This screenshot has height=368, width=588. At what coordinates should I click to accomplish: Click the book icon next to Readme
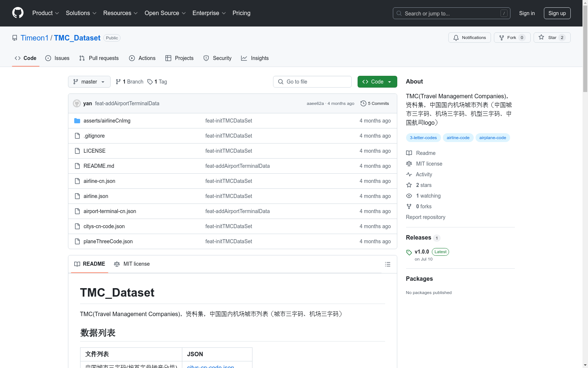tap(409, 153)
